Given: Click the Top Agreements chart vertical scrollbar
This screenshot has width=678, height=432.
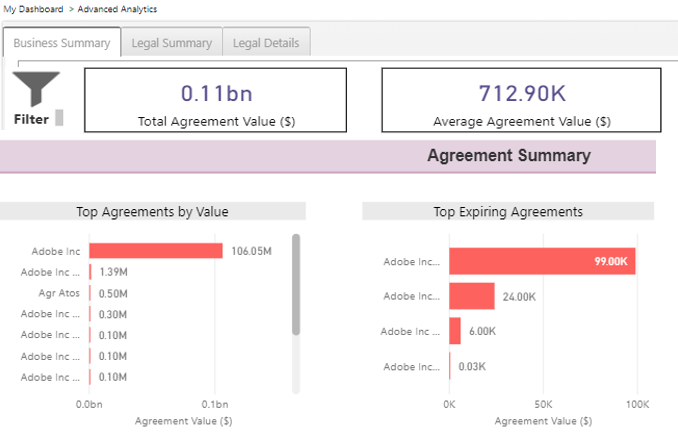Looking at the screenshot, I should [296, 285].
